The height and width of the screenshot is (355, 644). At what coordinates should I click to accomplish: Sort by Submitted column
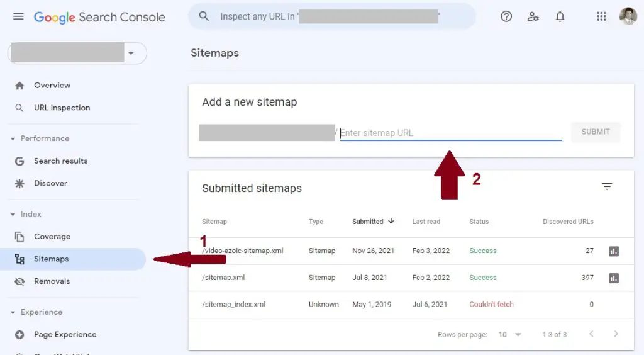[373, 222]
